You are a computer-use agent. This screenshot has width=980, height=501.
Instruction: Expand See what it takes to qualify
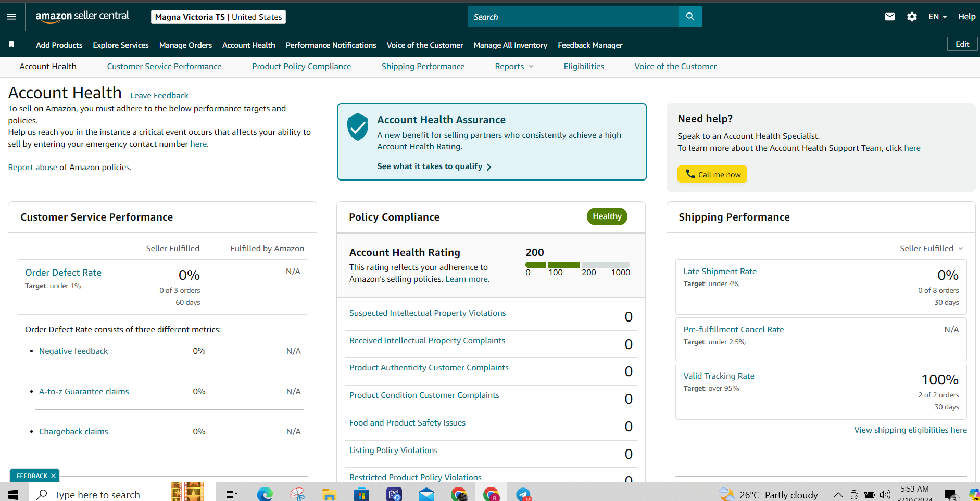pos(434,166)
